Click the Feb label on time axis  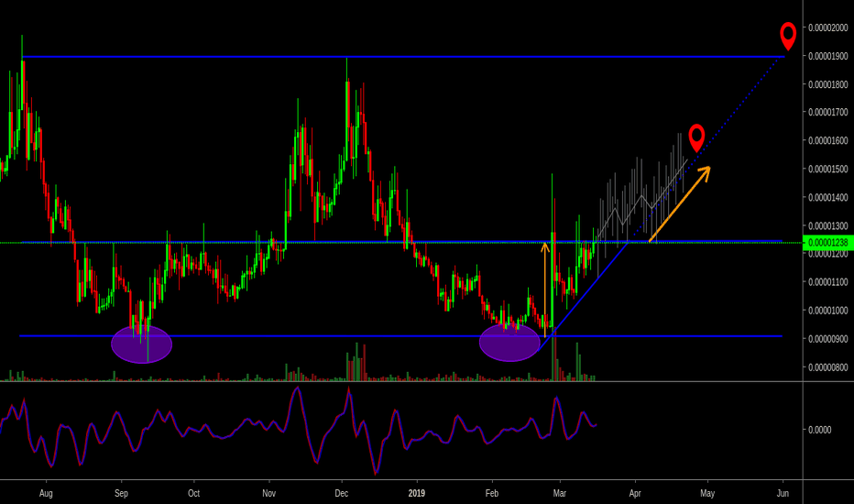tap(492, 493)
